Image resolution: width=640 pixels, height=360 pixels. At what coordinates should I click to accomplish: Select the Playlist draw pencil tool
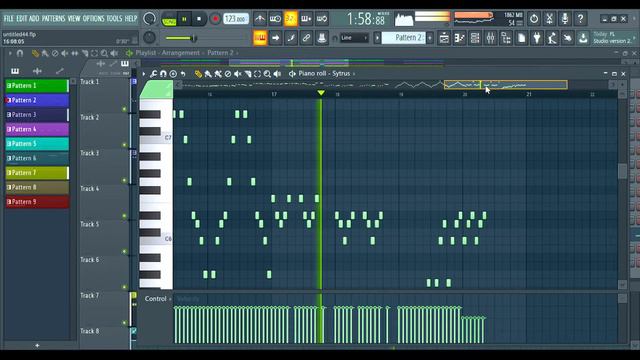coord(35,53)
